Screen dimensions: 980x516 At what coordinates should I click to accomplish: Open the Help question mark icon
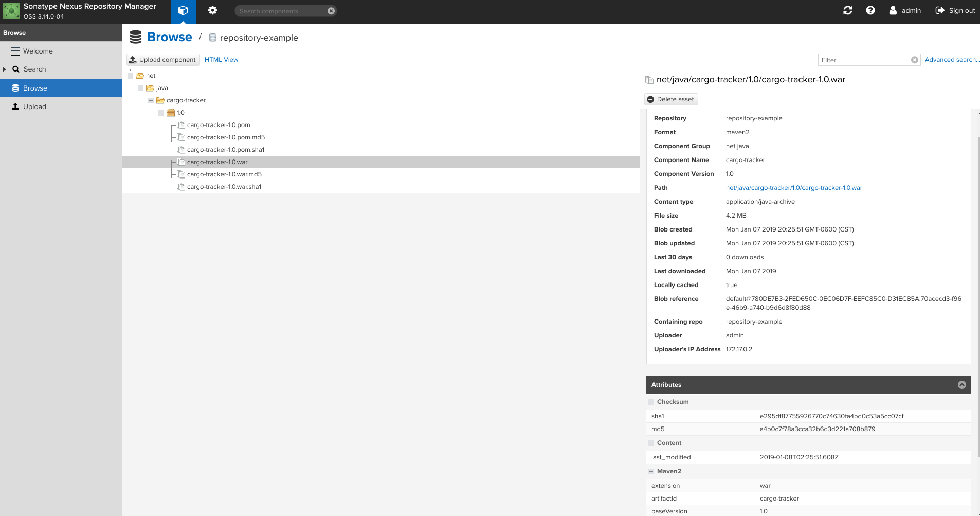[870, 10]
